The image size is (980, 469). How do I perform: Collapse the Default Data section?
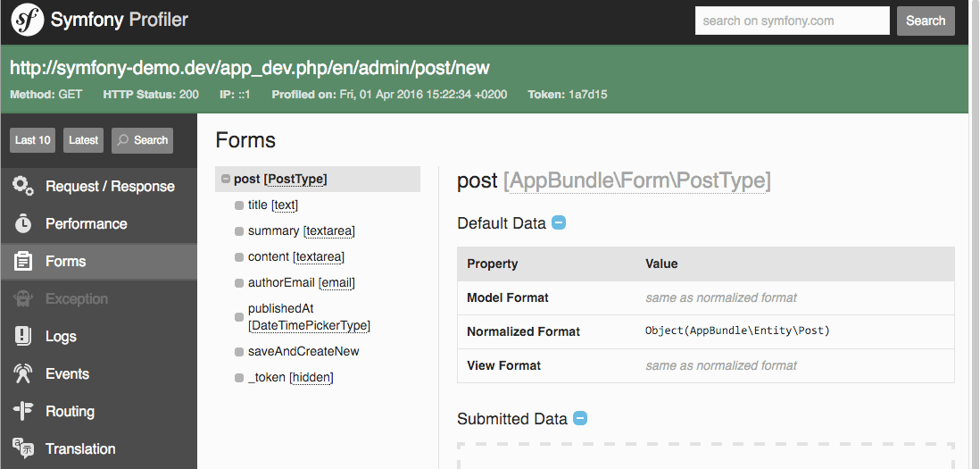click(x=559, y=222)
